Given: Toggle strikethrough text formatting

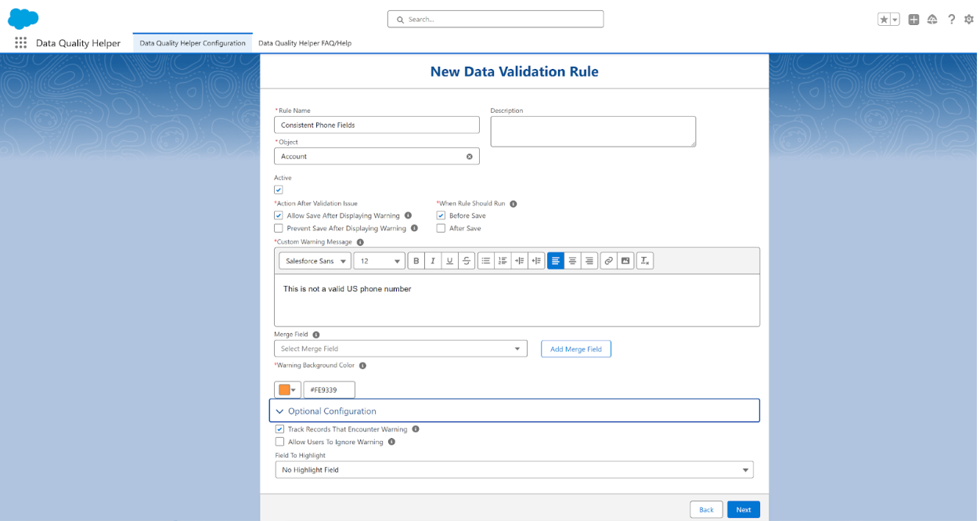Looking at the screenshot, I should (467, 261).
